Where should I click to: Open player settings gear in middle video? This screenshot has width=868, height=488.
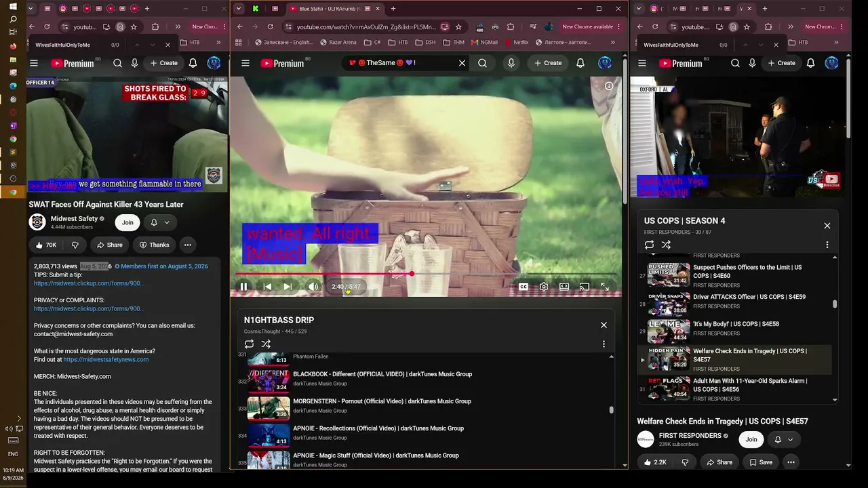point(544,287)
